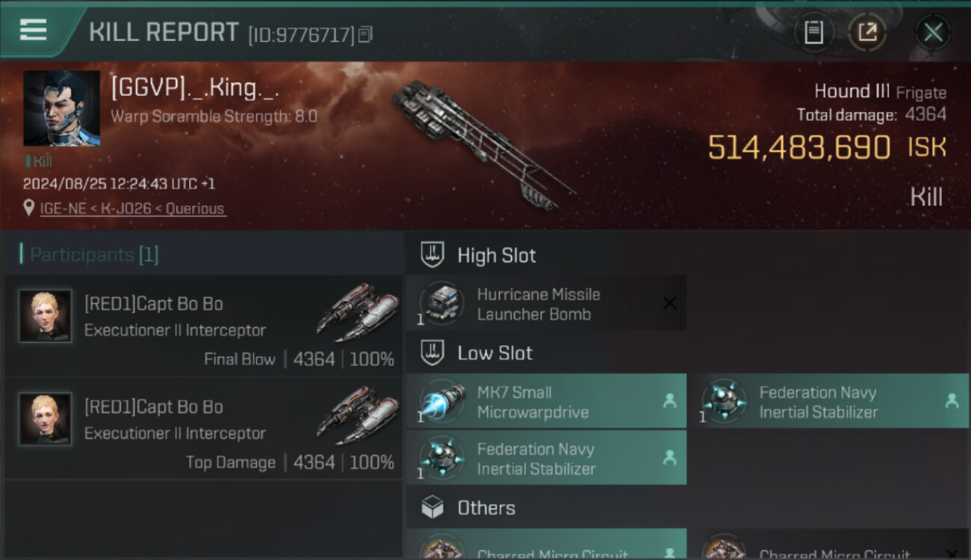
Task: Select first Charred Micro Circuit item
Action: tap(546, 549)
